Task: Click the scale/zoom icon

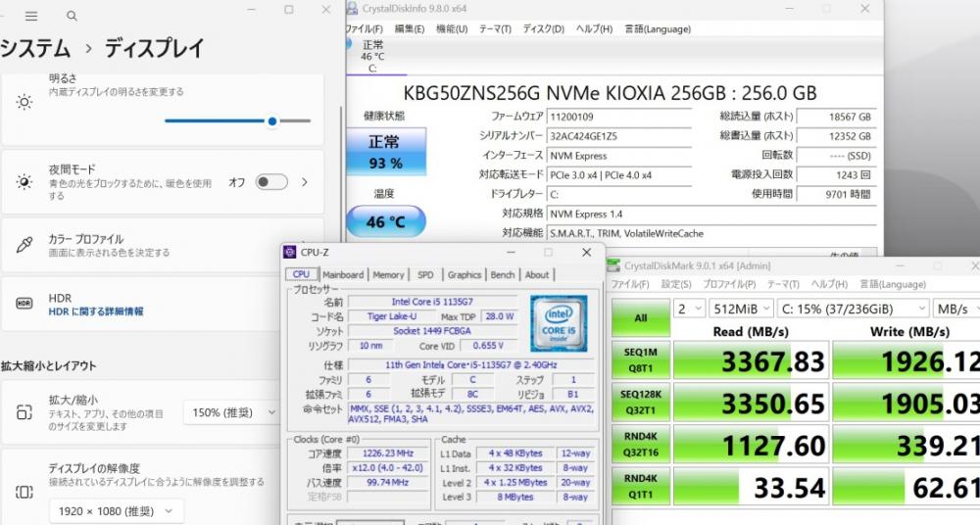Action: click(24, 412)
